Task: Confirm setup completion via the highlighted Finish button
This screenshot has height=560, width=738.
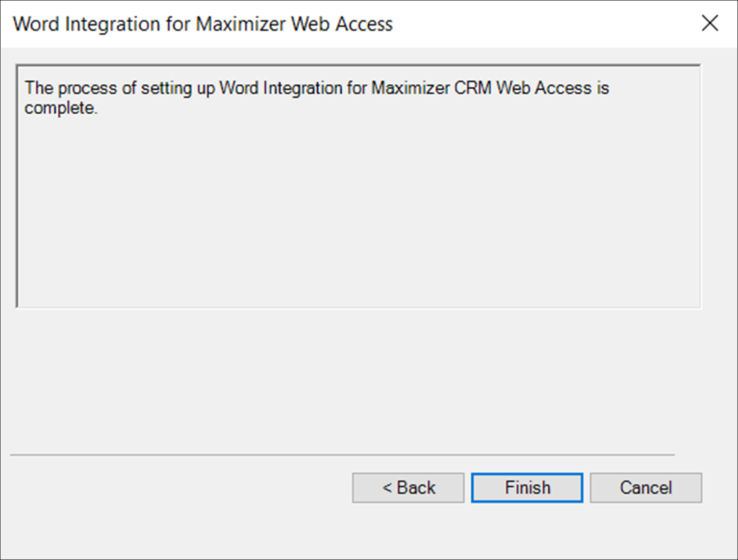Action: coord(527,487)
